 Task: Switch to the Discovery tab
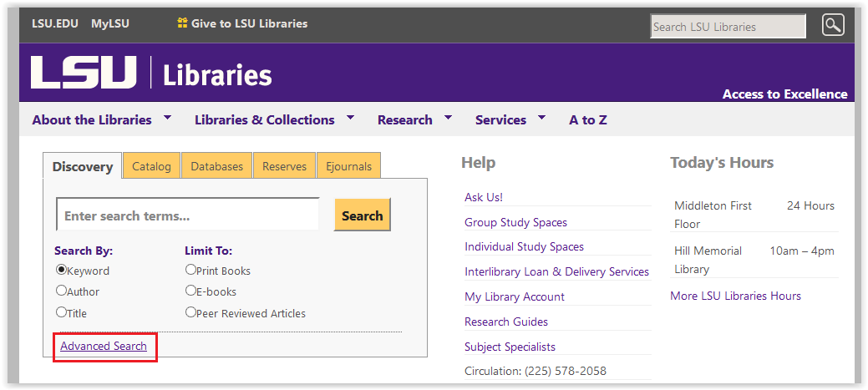click(83, 166)
